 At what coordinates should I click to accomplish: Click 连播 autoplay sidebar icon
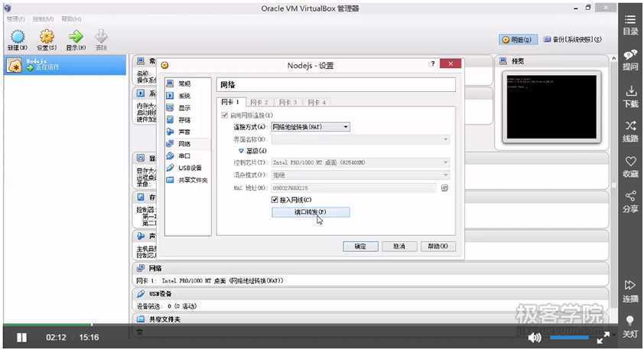pyautogui.click(x=630, y=291)
